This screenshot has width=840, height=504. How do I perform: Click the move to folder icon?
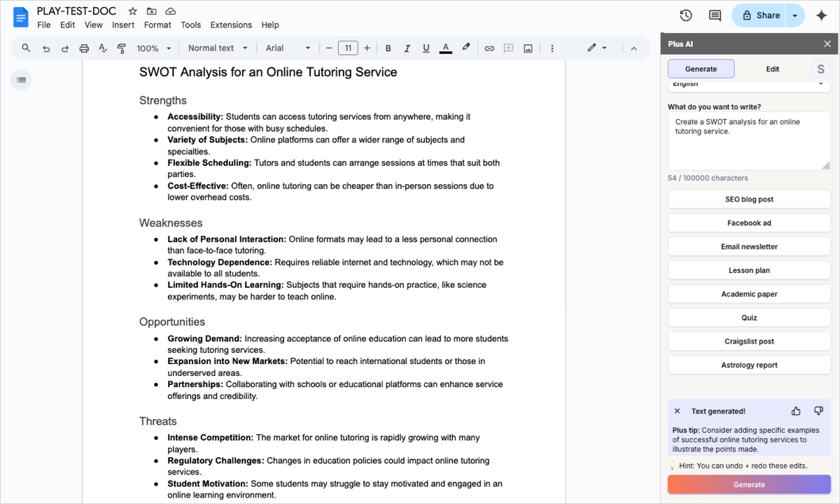[x=151, y=11]
